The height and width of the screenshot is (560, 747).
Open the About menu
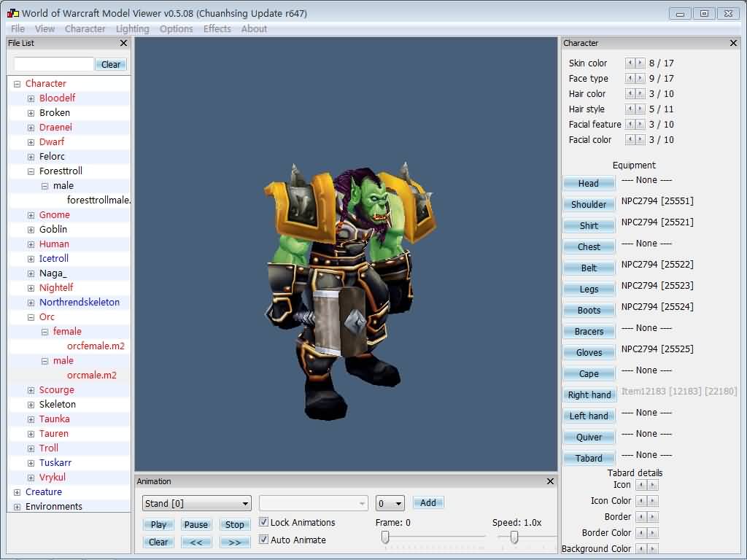coord(254,28)
